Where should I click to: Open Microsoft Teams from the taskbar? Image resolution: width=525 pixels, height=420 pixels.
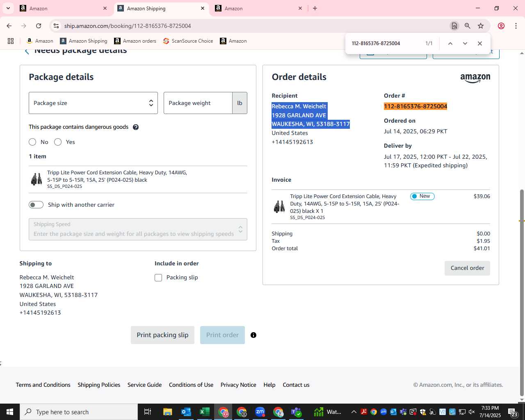click(x=297, y=412)
